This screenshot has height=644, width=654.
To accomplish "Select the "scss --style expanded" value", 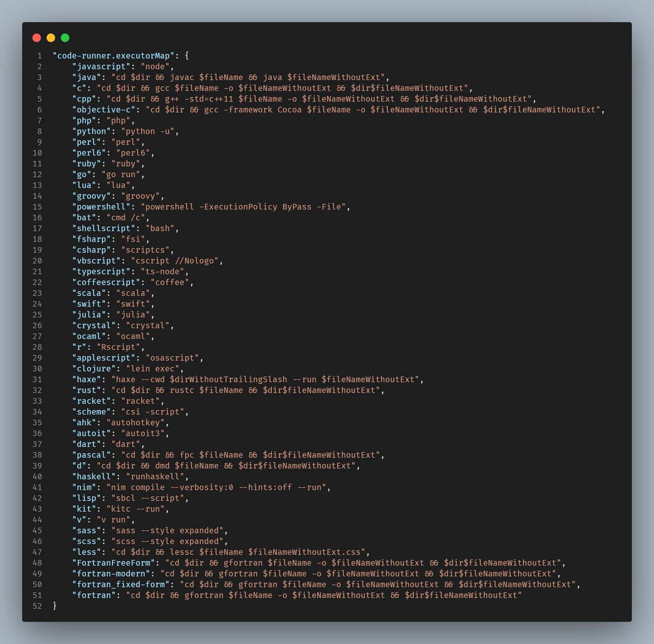I will [168, 541].
